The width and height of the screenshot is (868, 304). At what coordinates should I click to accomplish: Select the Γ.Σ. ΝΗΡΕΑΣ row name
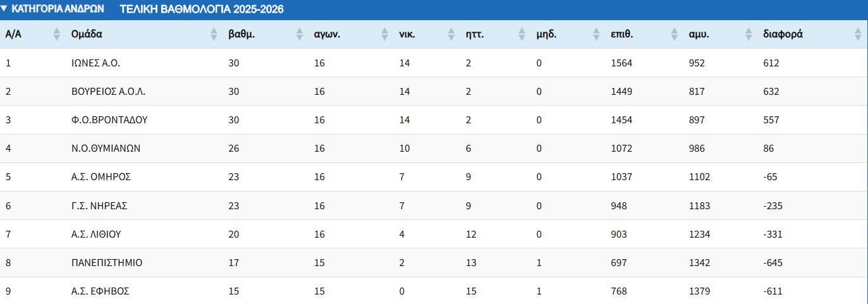pyautogui.click(x=101, y=205)
